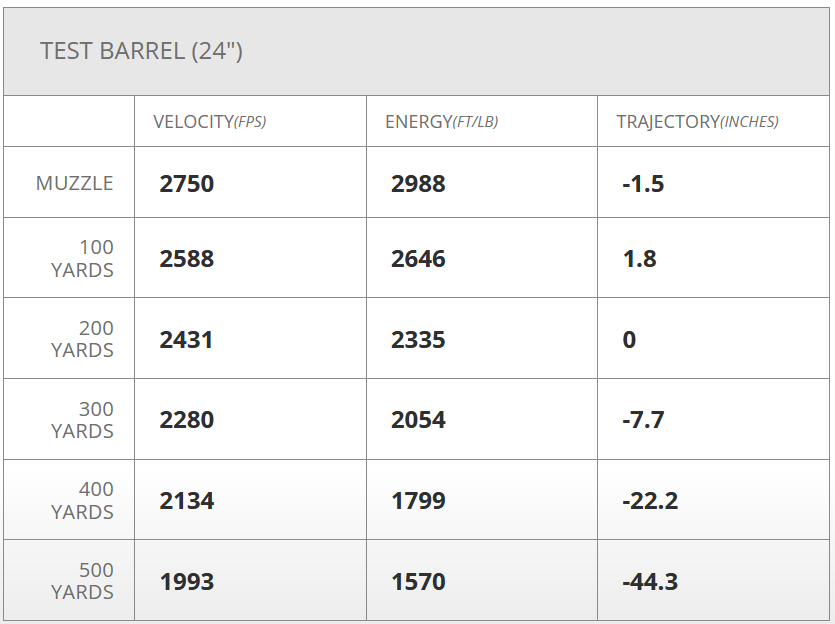
Task: Select energy value 1570 at 500 yards
Action: 418,582
